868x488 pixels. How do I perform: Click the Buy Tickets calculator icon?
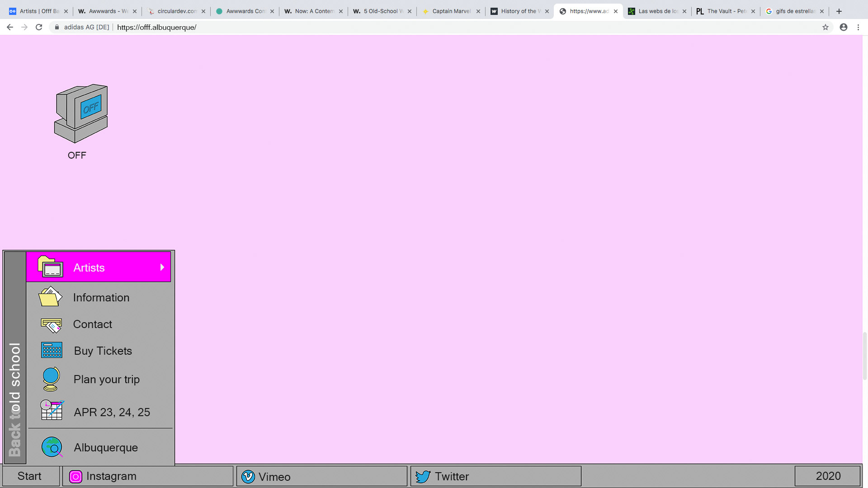coord(52,351)
